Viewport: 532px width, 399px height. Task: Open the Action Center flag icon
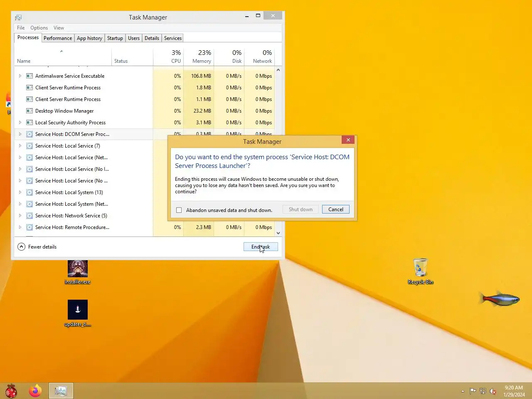coord(473,391)
